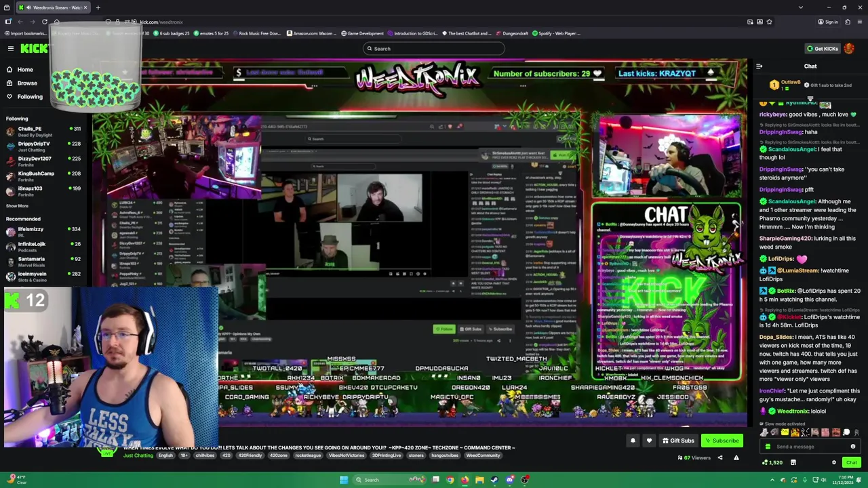Screen dimensions: 868x488
Task: Click the Get KICKs button
Action: (822, 49)
